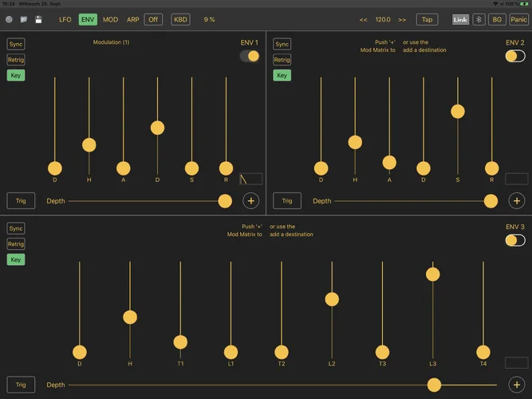
Task: Switch to the LFO tab
Action: click(65, 19)
